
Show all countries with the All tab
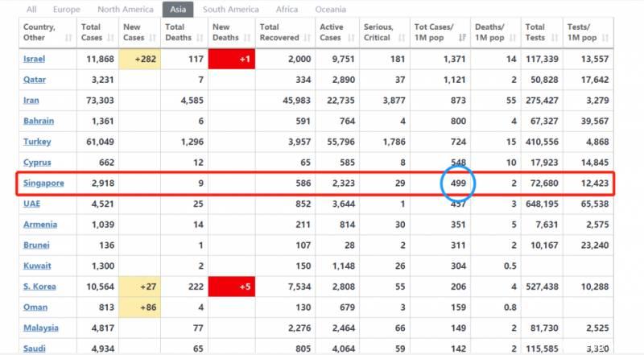(x=31, y=10)
